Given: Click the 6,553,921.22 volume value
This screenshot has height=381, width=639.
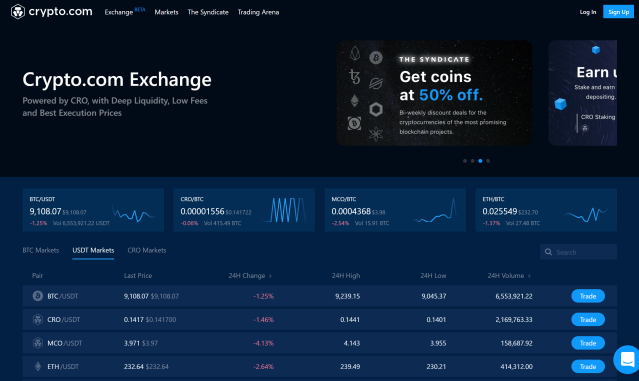Looking at the screenshot, I should coord(514,296).
